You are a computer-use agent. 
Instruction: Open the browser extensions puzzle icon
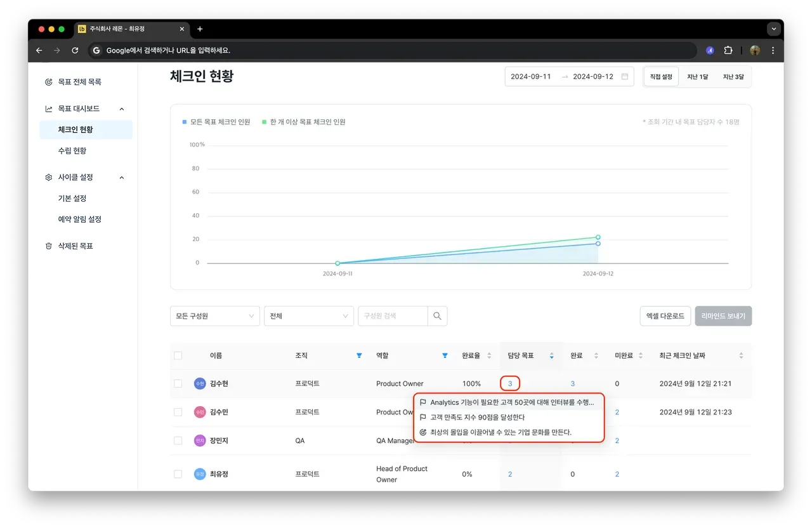coord(728,51)
